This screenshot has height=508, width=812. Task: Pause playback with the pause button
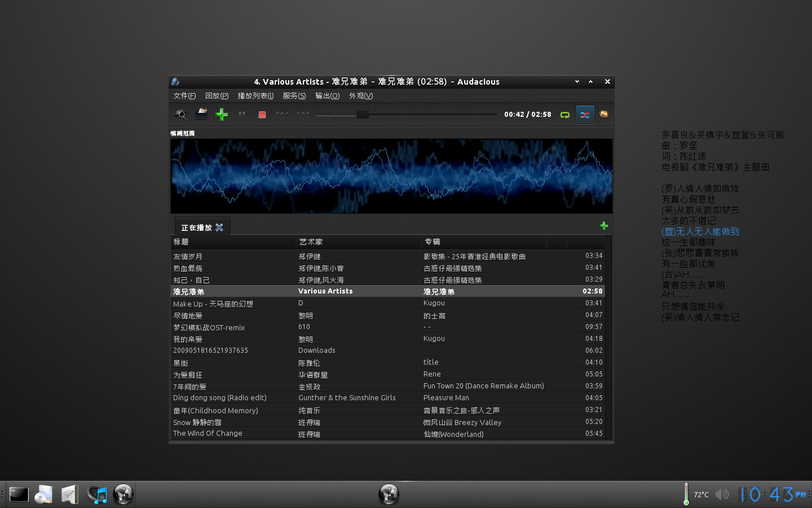point(242,114)
